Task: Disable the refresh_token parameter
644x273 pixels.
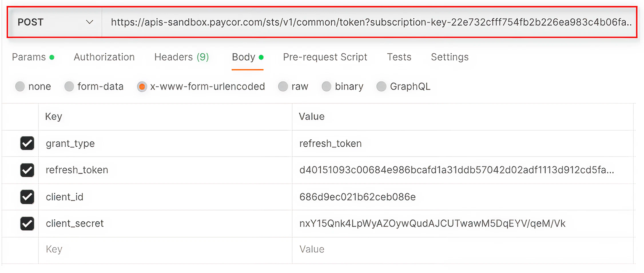Action: [x=27, y=170]
